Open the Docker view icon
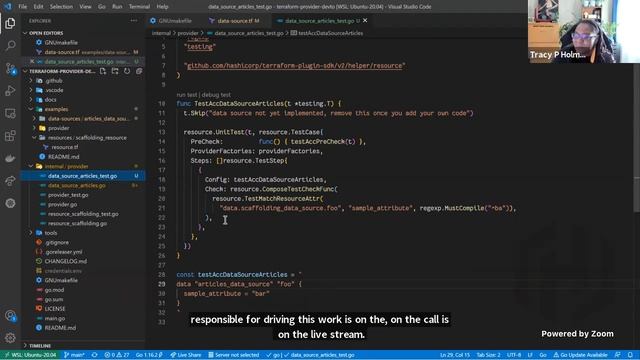 click(10, 158)
